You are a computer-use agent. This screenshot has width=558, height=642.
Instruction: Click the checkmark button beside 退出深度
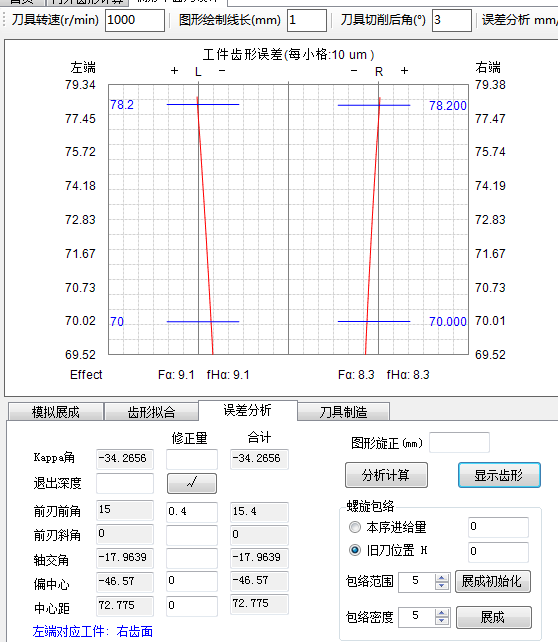(192, 483)
